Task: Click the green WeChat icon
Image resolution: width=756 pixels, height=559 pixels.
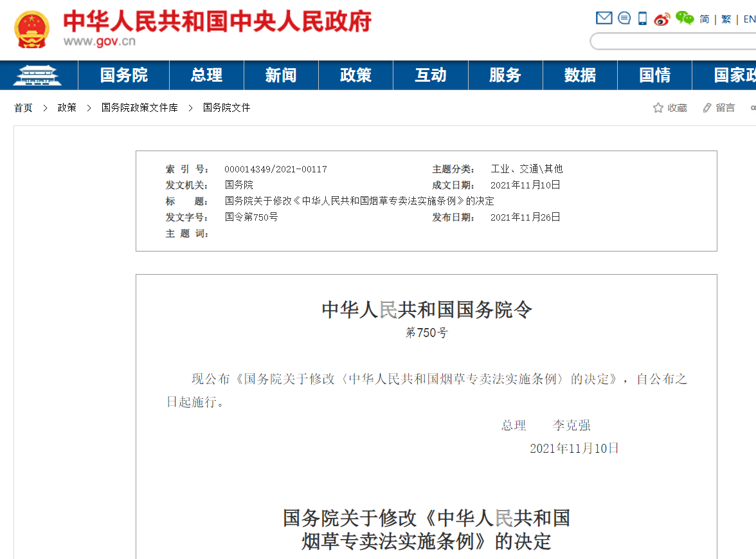Action: click(x=684, y=19)
